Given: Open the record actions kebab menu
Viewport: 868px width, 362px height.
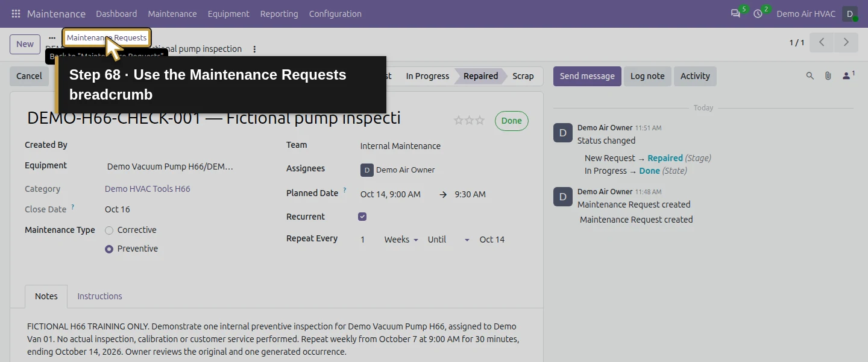Looking at the screenshot, I should tap(254, 49).
